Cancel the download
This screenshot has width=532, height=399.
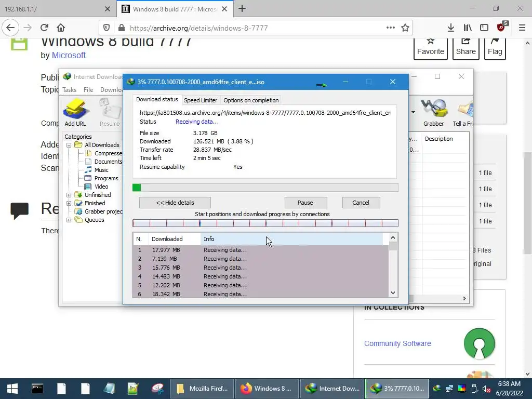pyautogui.click(x=361, y=203)
